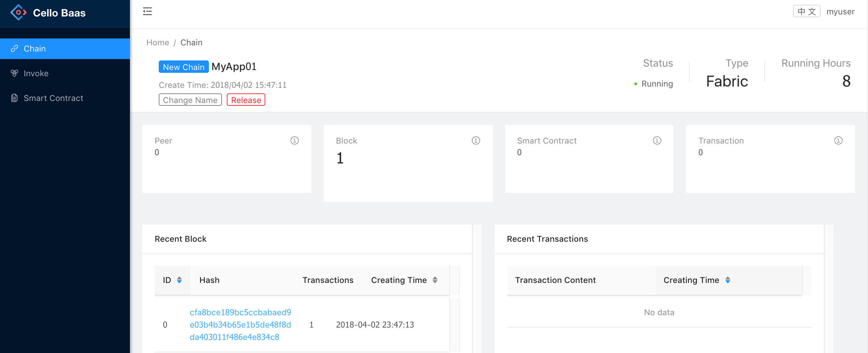Screen dimensions: 868x353
Task: Click the Peer card info icon
Action: [294, 140]
